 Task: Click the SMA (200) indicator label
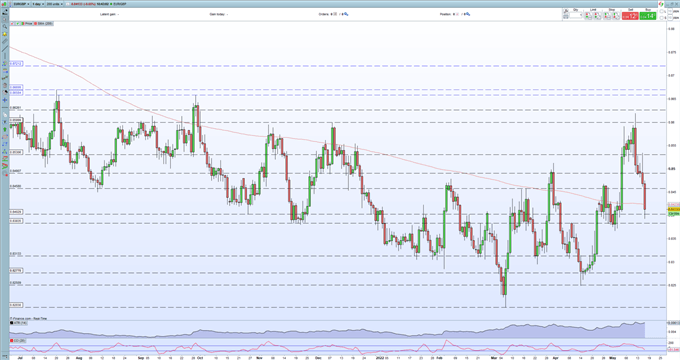(x=45, y=23)
